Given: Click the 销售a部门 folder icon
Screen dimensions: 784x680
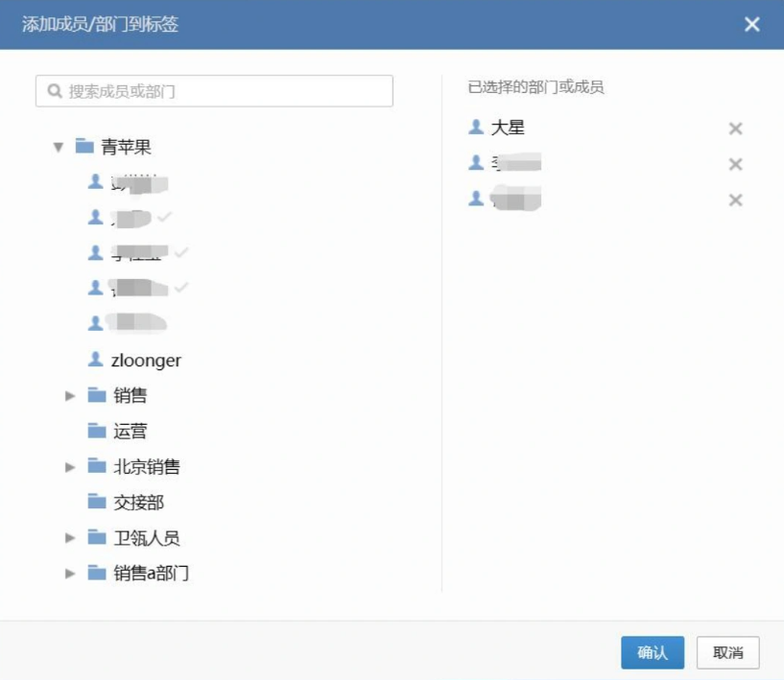Looking at the screenshot, I should (97, 573).
